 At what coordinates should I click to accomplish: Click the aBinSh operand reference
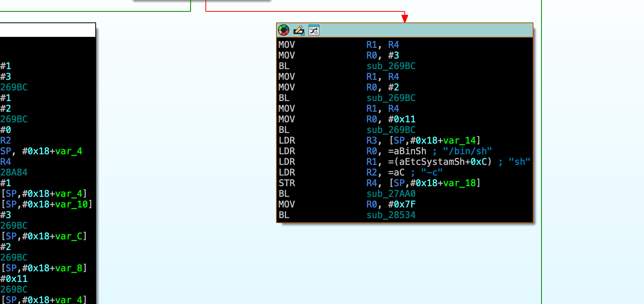click(407, 151)
